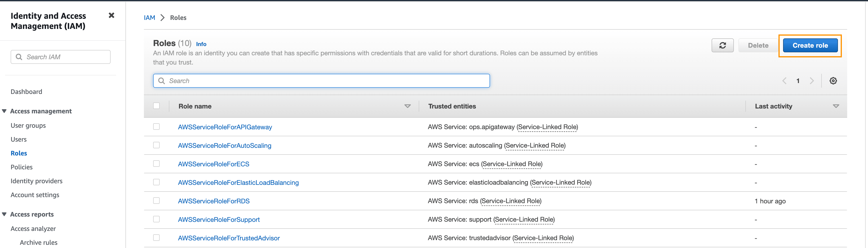Screen dimensions: 868x248
Task: Open table preferences gear icon
Action: [833, 81]
